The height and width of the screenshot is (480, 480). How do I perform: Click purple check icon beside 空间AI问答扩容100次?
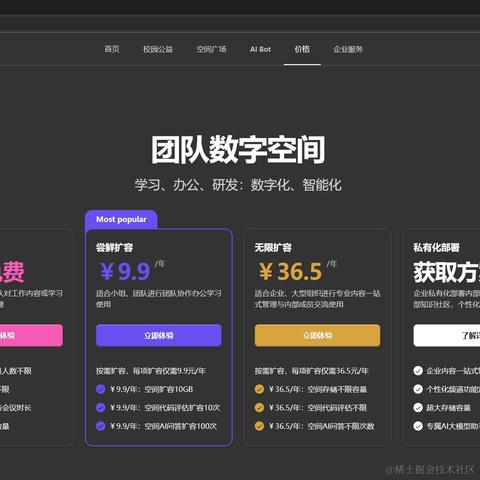pyautogui.click(x=100, y=426)
